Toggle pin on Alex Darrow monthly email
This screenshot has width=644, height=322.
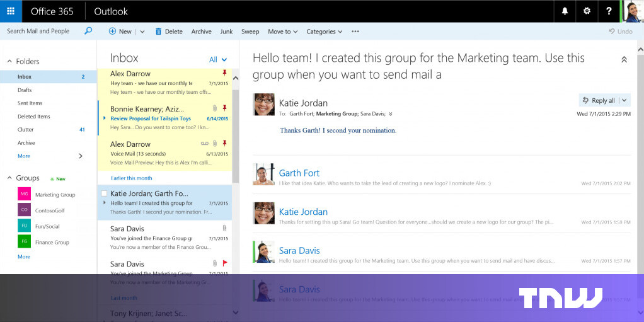pos(224,72)
